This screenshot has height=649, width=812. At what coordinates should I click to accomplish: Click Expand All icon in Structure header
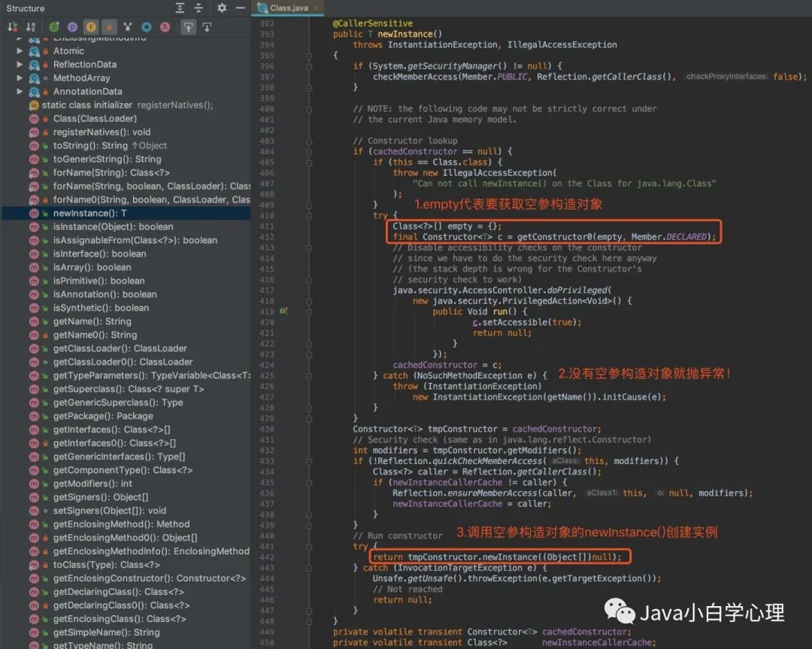(x=180, y=8)
